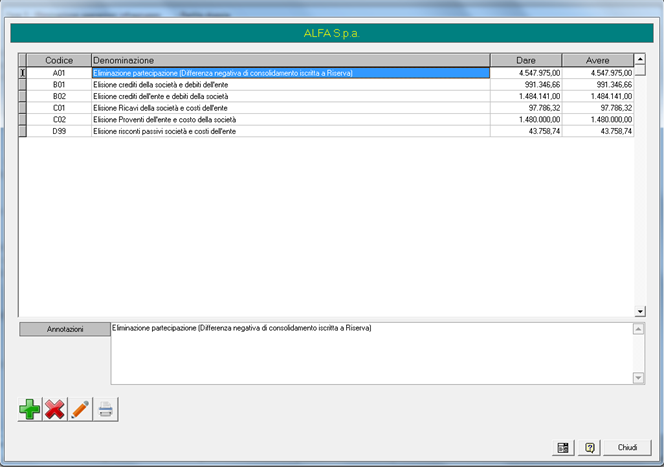Click the Dare column header

525,60
